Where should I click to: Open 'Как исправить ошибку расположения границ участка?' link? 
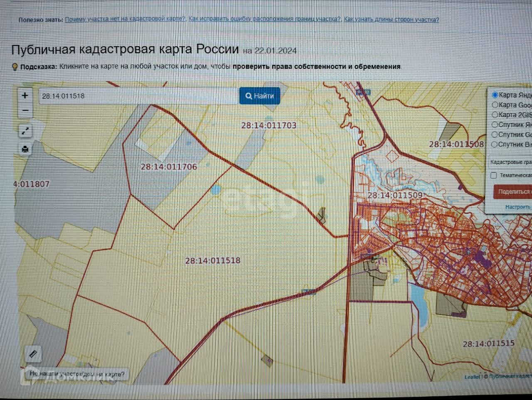(x=265, y=19)
